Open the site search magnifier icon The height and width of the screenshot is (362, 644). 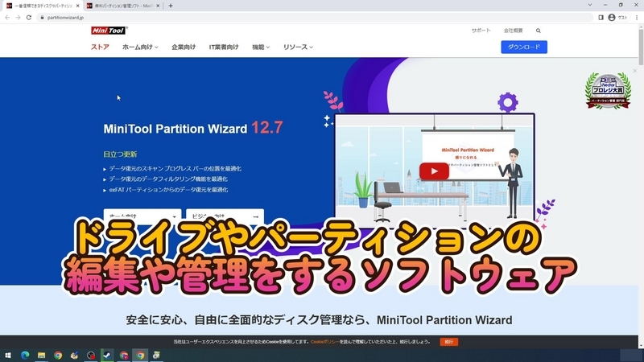point(538,31)
